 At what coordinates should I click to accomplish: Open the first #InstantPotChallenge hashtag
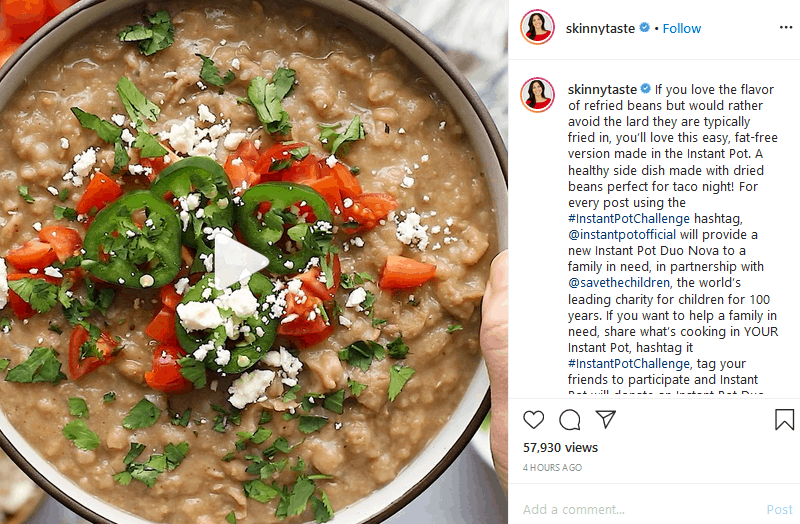629,219
